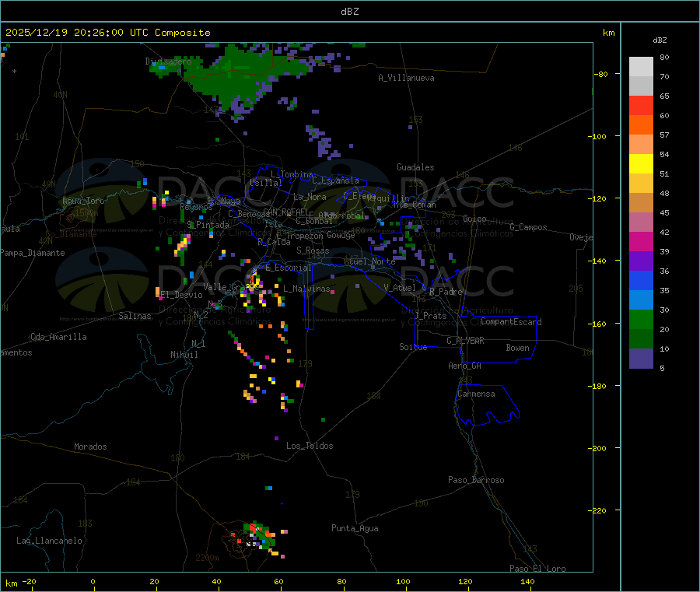
Task: Select the 'Agua_Toro' label on map
Action: coord(83,201)
